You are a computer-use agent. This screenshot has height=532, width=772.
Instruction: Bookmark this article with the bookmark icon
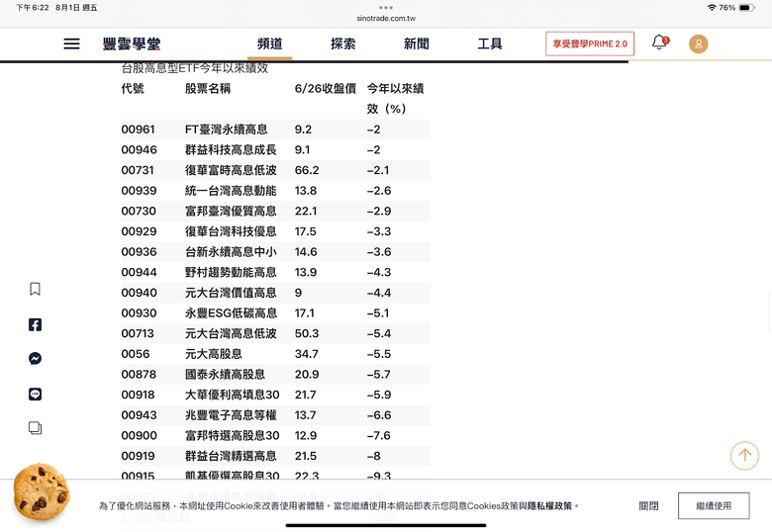pyautogui.click(x=35, y=289)
